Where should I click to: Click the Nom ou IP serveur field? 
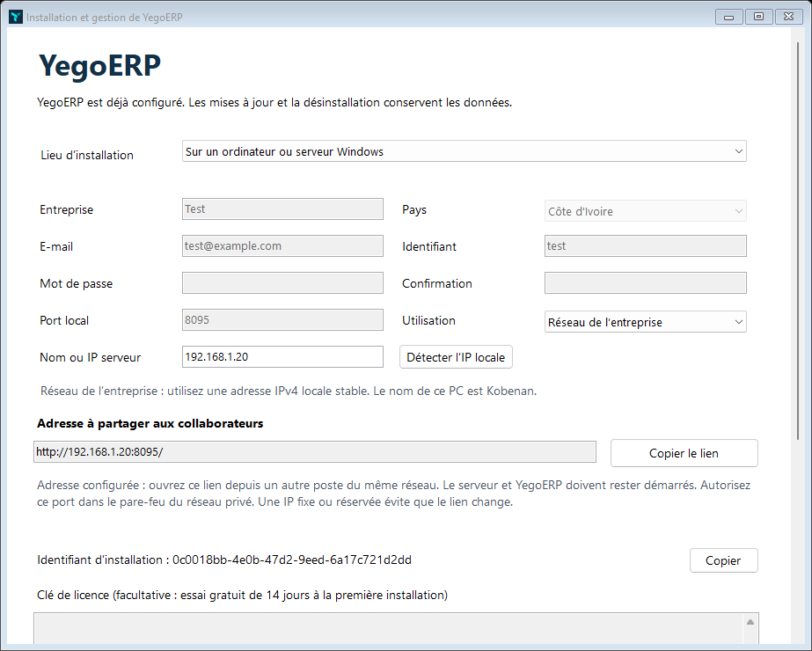pyautogui.click(x=282, y=357)
